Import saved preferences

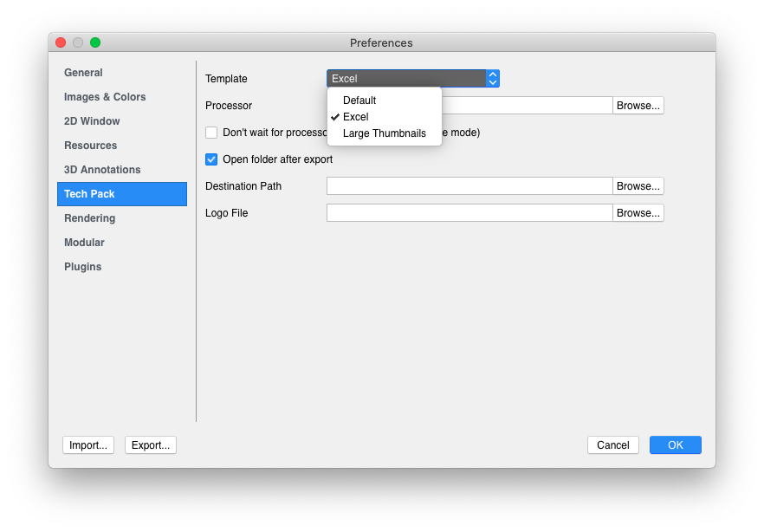(x=87, y=444)
